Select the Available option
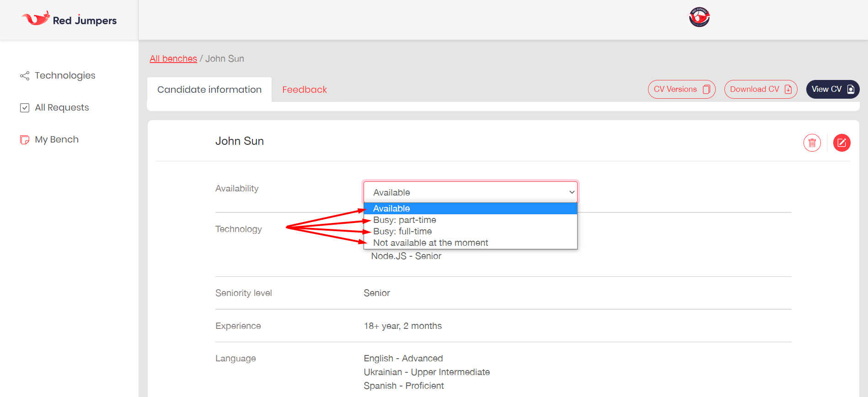 pyautogui.click(x=471, y=208)
